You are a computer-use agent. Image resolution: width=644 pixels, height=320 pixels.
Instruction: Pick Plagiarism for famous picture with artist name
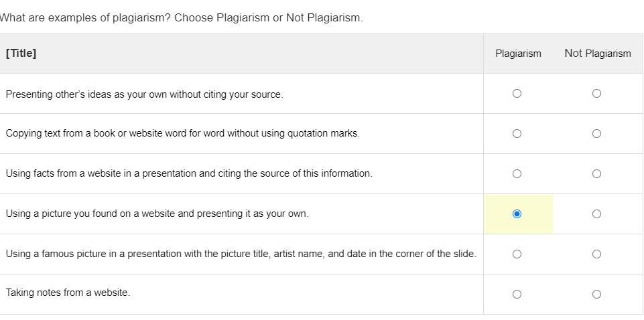pyautogui.click(x=517, y=254)
